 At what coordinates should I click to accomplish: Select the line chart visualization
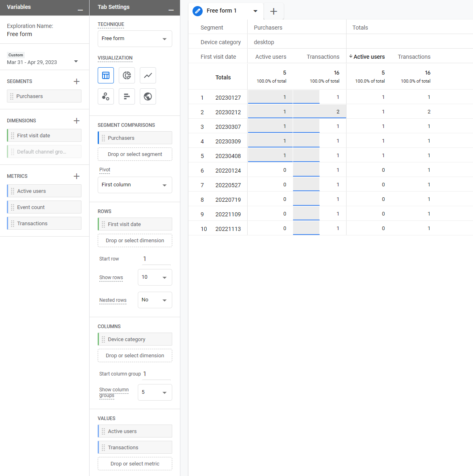148,75
